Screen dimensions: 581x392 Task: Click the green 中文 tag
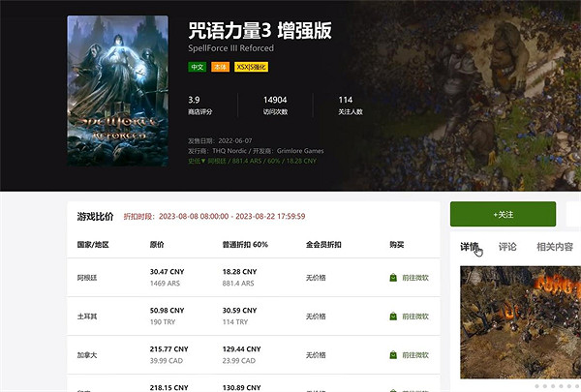[198, 67]
